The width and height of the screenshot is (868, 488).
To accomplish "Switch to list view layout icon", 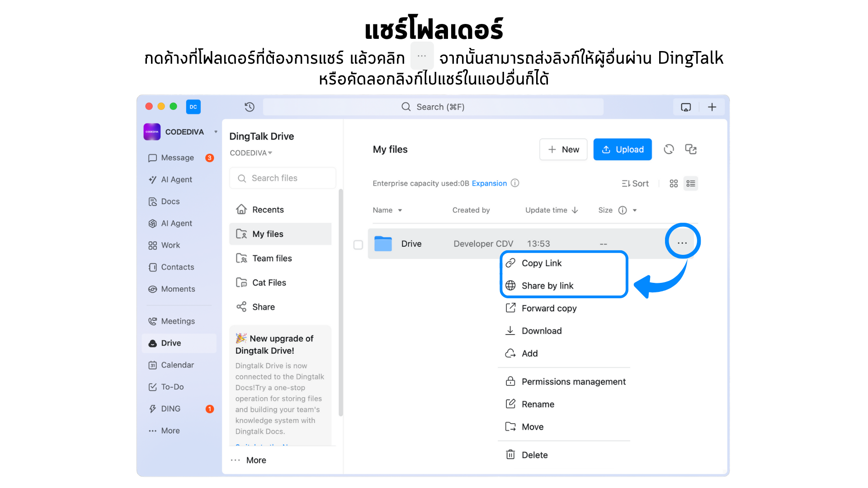I will click(690, 183).
